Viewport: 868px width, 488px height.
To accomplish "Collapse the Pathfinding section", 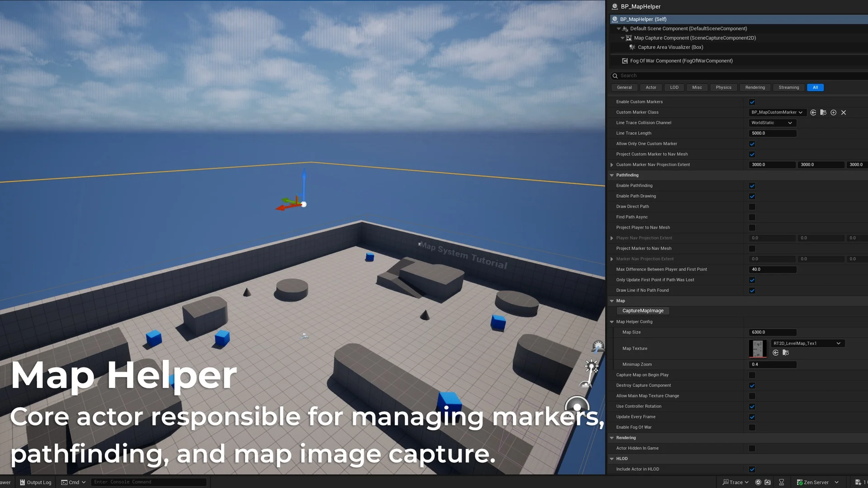I will pos(612,175).
